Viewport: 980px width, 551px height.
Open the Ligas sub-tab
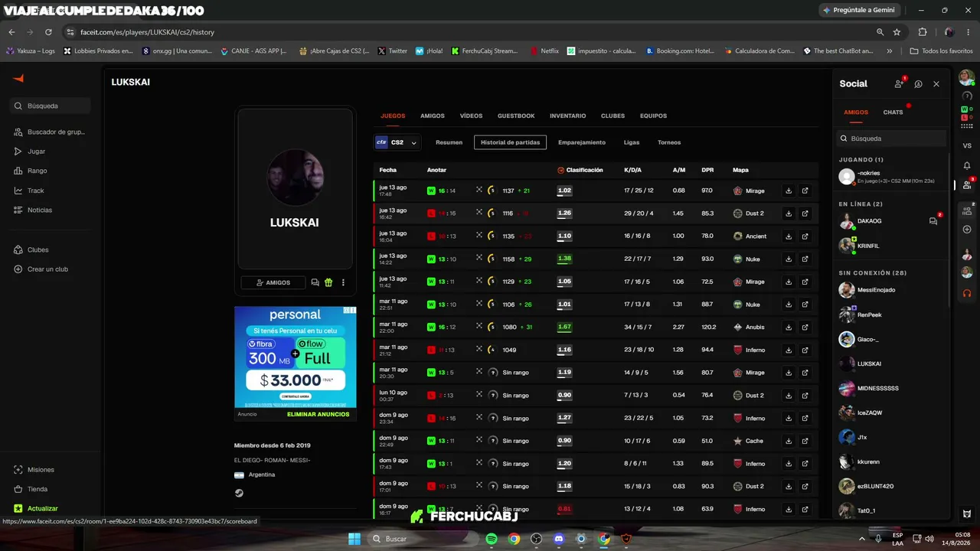point(632,142)
